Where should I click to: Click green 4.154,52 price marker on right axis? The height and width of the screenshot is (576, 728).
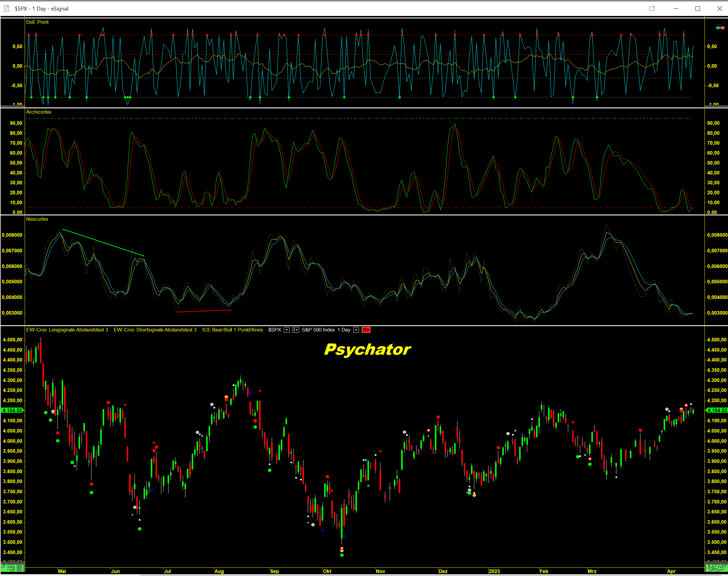(x=717, y=410)
